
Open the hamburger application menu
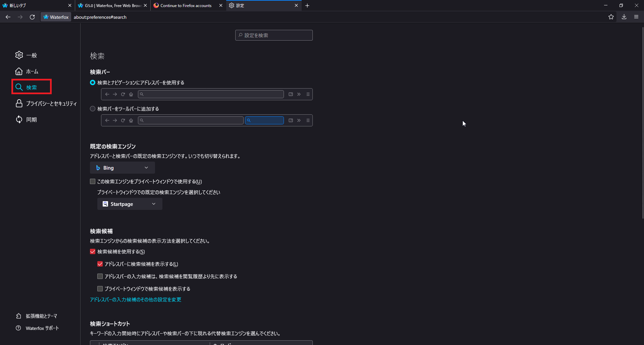[636, 17]
